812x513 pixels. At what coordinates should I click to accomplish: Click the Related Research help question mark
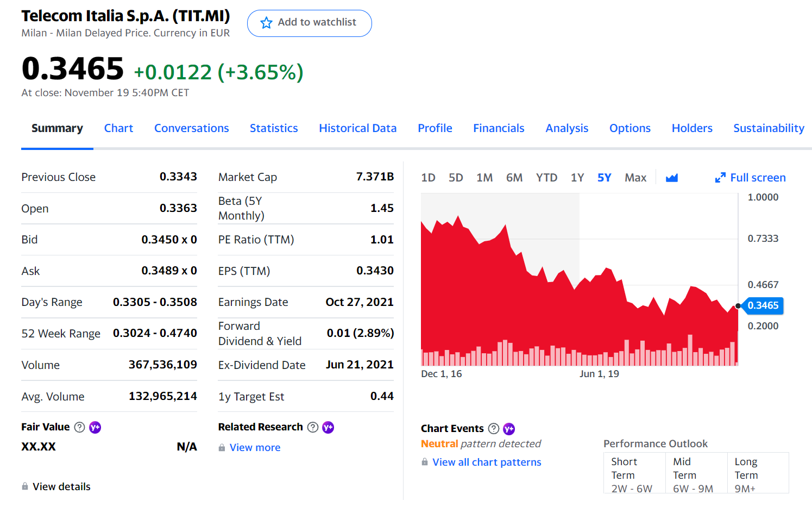[x=313, y=427]
